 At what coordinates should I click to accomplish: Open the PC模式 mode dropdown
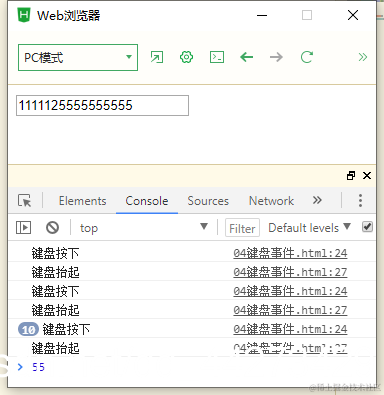[78, 57]
